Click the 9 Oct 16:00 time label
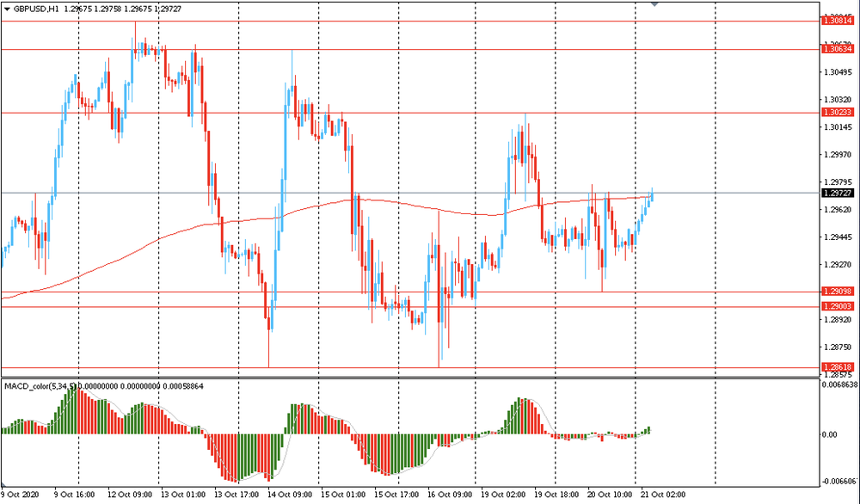 (x=74, y=495)
